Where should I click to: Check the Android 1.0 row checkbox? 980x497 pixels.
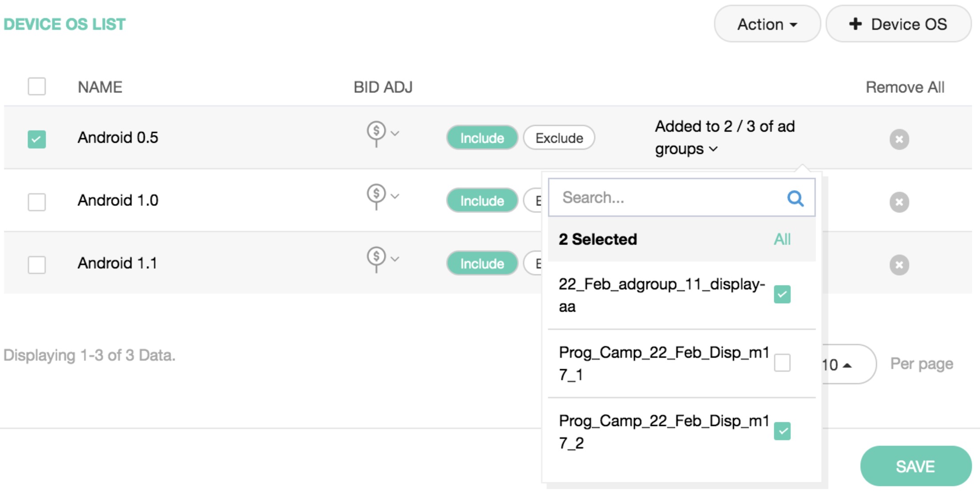coord(36,202)
